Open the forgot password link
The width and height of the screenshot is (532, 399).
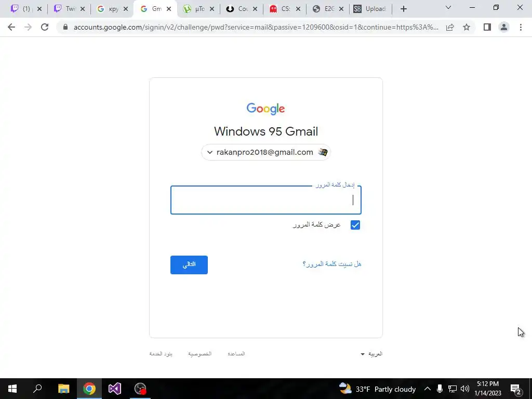[x=332, y=264]
